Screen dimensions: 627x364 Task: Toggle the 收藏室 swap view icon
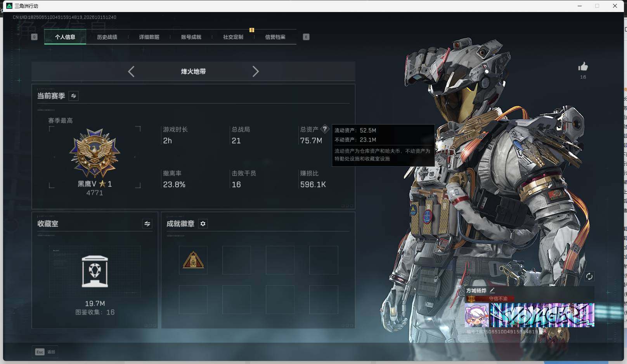[x=147, y=224]
